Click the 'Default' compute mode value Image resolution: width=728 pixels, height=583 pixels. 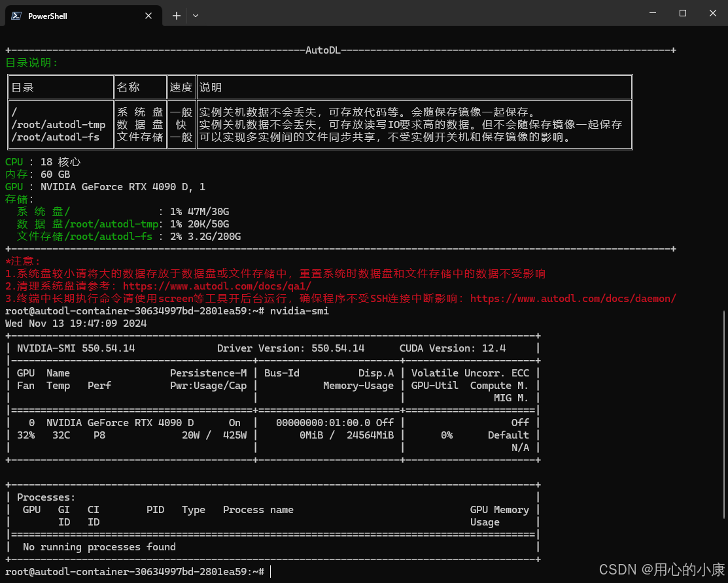click(508, 435)
